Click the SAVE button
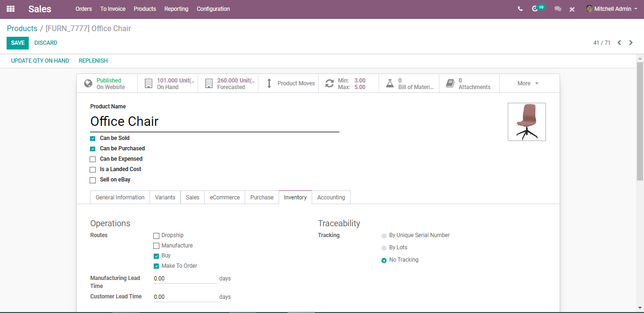 (x=17, y=43)
